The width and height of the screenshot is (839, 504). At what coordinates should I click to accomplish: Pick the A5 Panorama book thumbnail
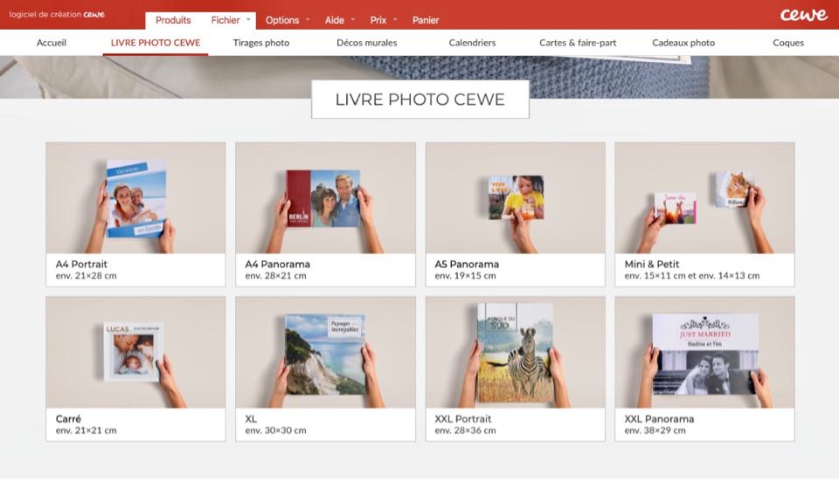[516, 198]
